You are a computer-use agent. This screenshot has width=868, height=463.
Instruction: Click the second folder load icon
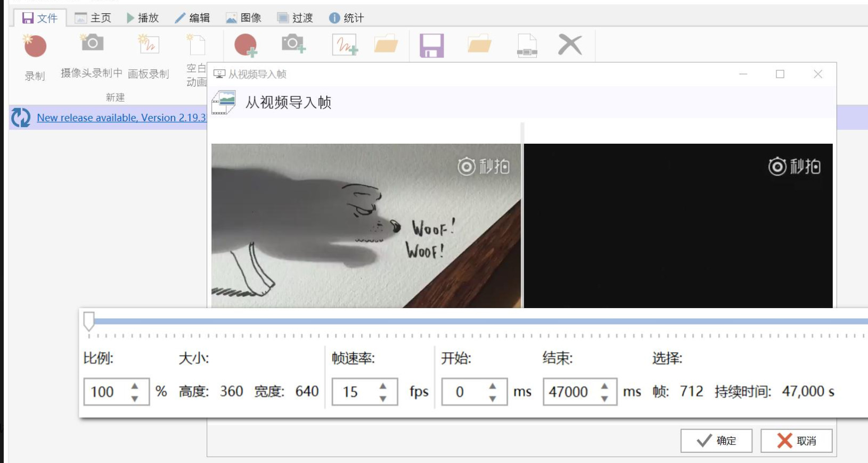click(479, 44)
